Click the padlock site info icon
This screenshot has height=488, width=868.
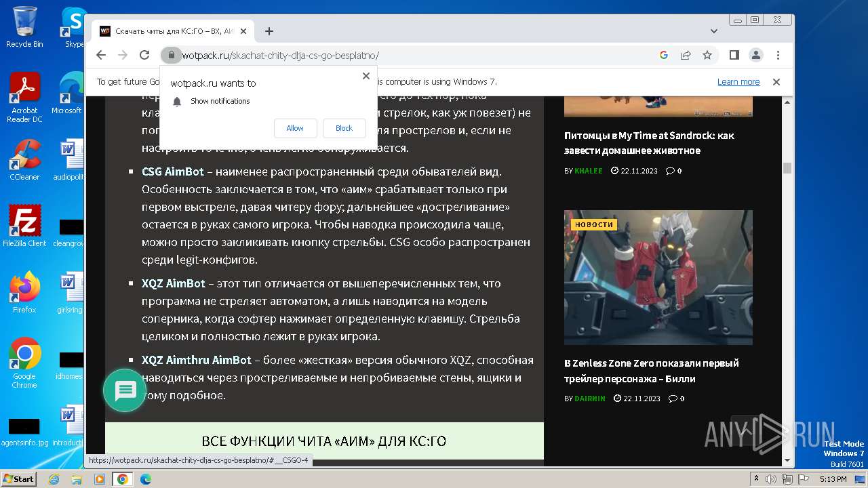click(x=171, y=55)
